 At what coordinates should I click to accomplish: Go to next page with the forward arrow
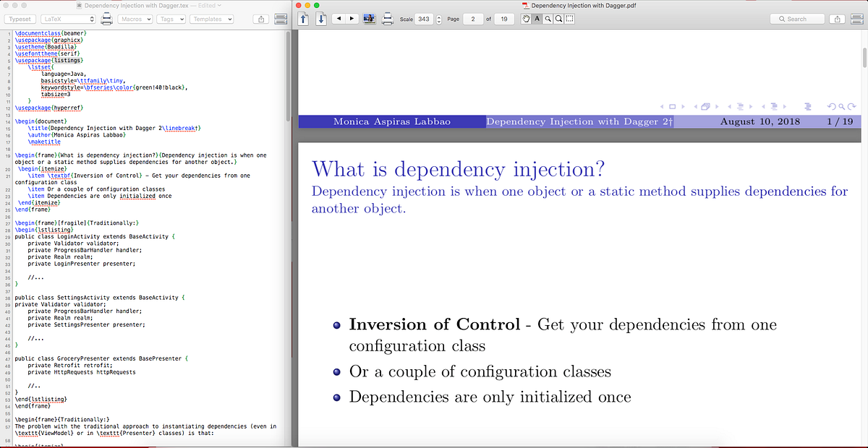point(352,19)
